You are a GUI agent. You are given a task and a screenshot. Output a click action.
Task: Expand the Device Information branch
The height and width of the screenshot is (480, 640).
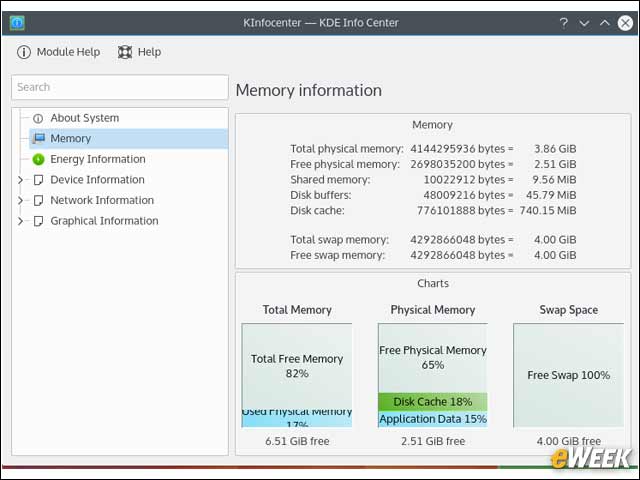pyautogui.click(x=20, y=180)
